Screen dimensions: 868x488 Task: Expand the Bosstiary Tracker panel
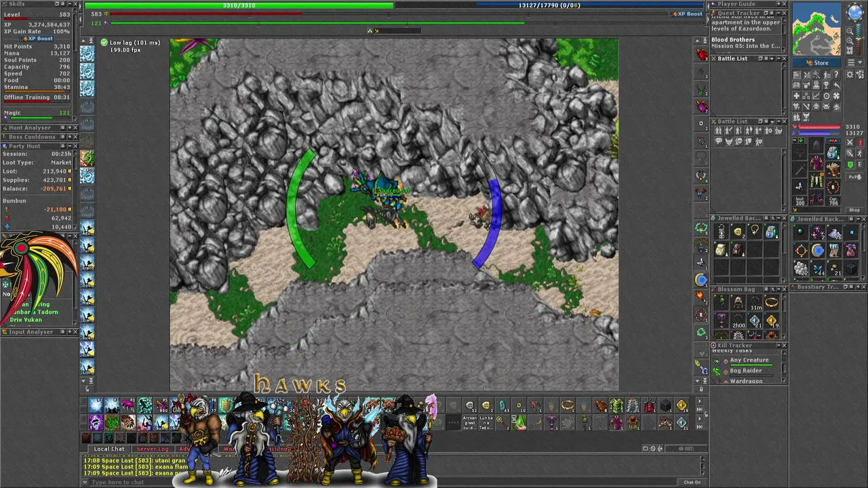[x=859, y=287]
